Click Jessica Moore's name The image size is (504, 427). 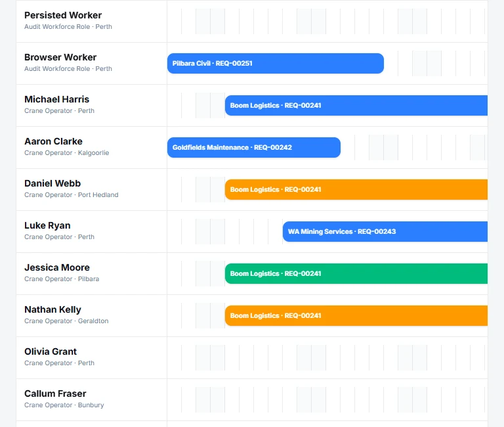[x=57, y=267]
